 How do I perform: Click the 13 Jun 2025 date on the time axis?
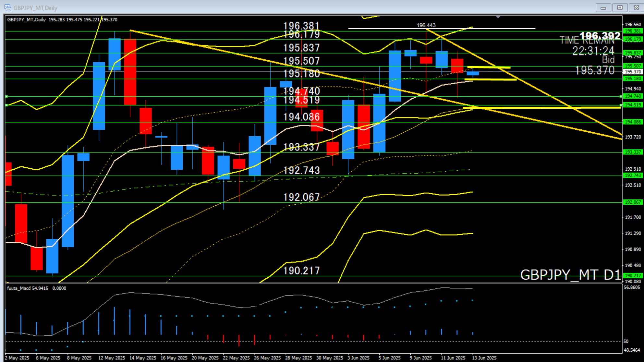tap(484, 358)
